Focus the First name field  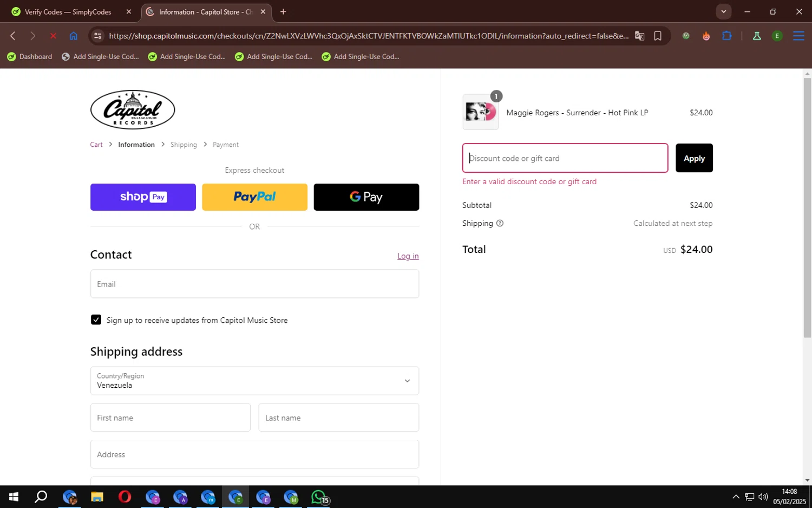tap(171, 418)
